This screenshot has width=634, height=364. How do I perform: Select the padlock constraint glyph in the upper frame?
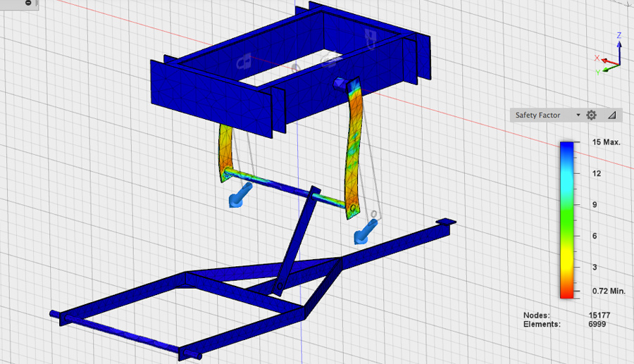point(244,61)
